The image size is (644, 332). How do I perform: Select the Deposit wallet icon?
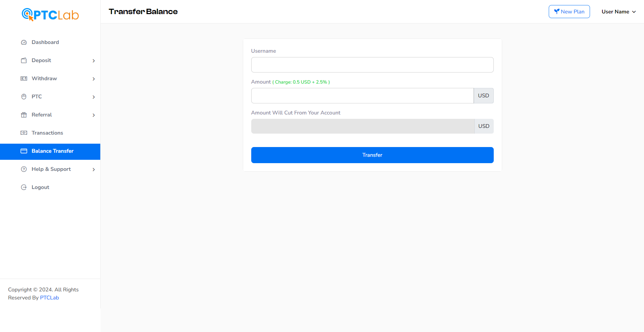coord(23,60)
